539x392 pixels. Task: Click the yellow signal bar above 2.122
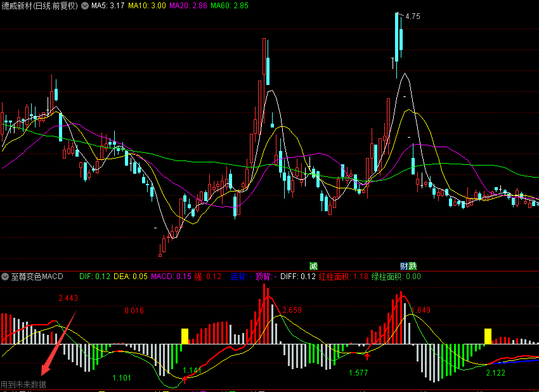coord(488,336)
